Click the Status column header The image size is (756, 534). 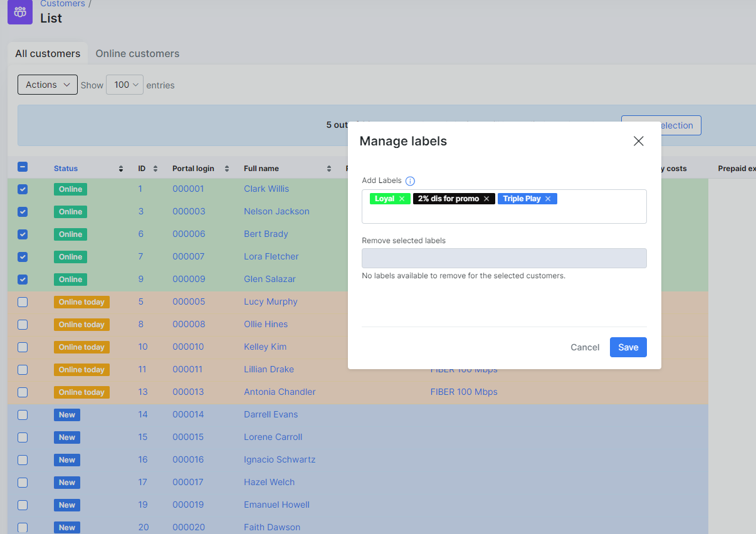66,169
